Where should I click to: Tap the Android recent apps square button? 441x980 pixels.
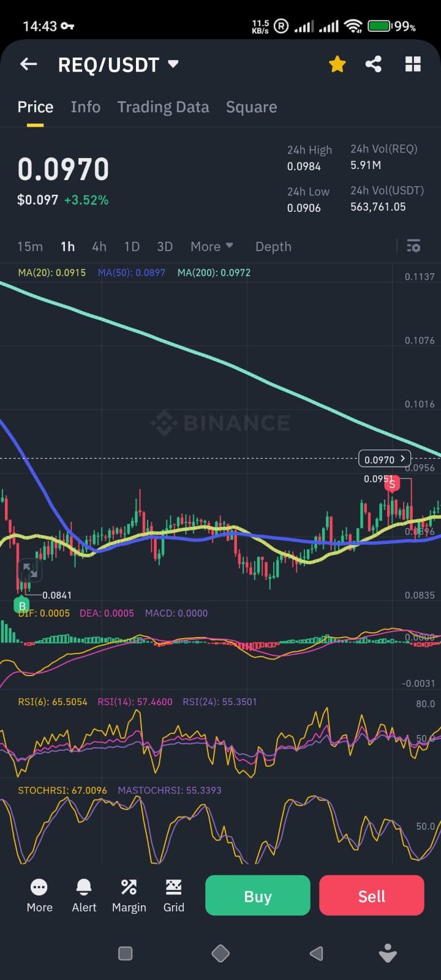pos(126,953)
